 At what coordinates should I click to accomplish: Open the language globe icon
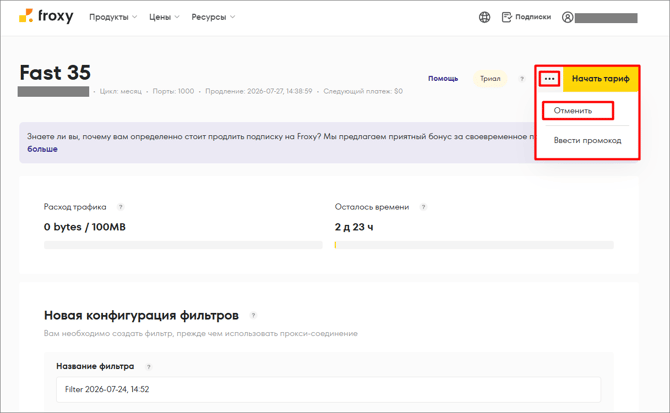pos(484,17)
